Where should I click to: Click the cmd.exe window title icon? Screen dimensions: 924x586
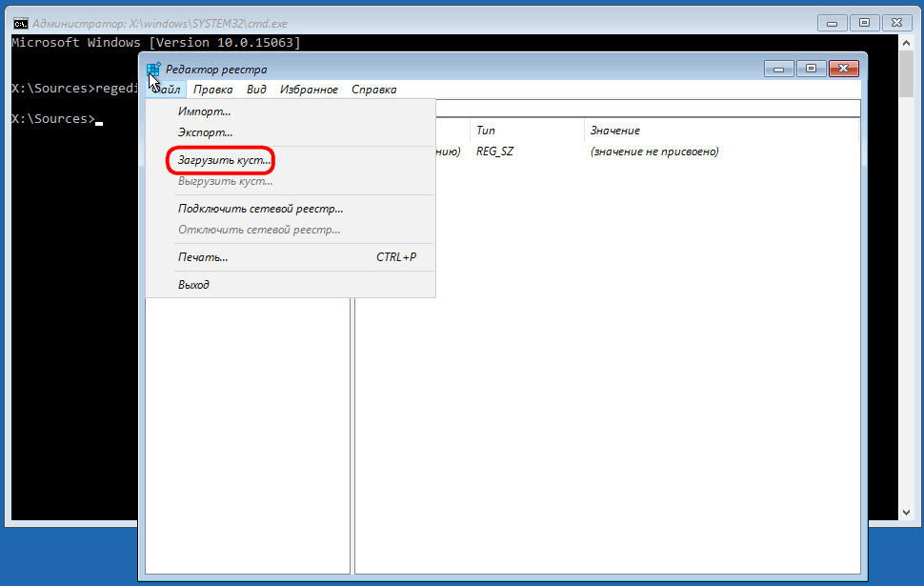(21, 24)
